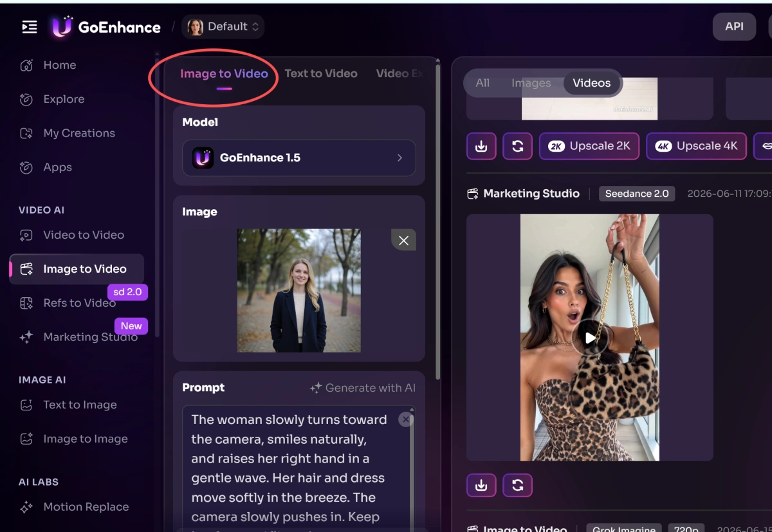Download the top video with the download icon
Screen dimensions: 772x532
tap(481, 146)
